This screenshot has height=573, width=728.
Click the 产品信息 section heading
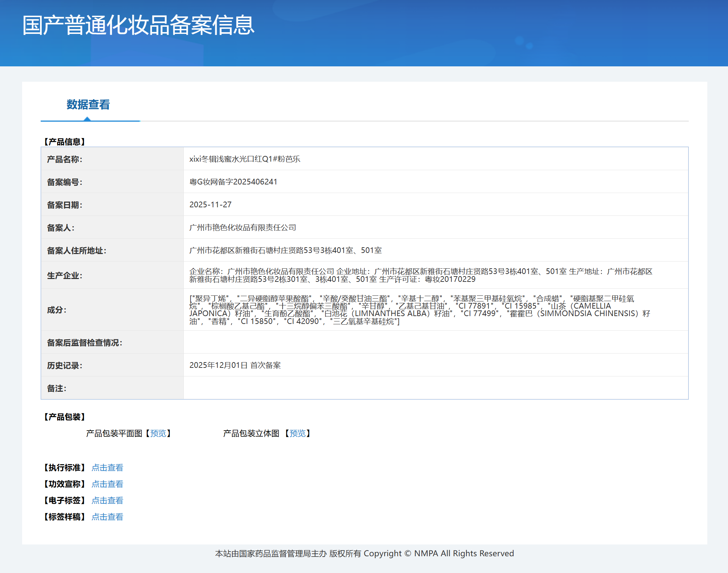[x=65, y=142]
